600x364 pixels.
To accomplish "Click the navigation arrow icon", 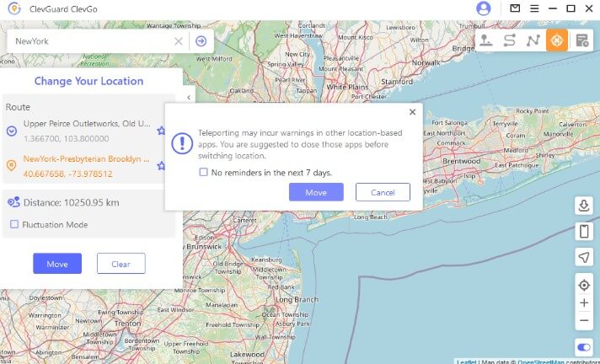I will tap(584, 257).
